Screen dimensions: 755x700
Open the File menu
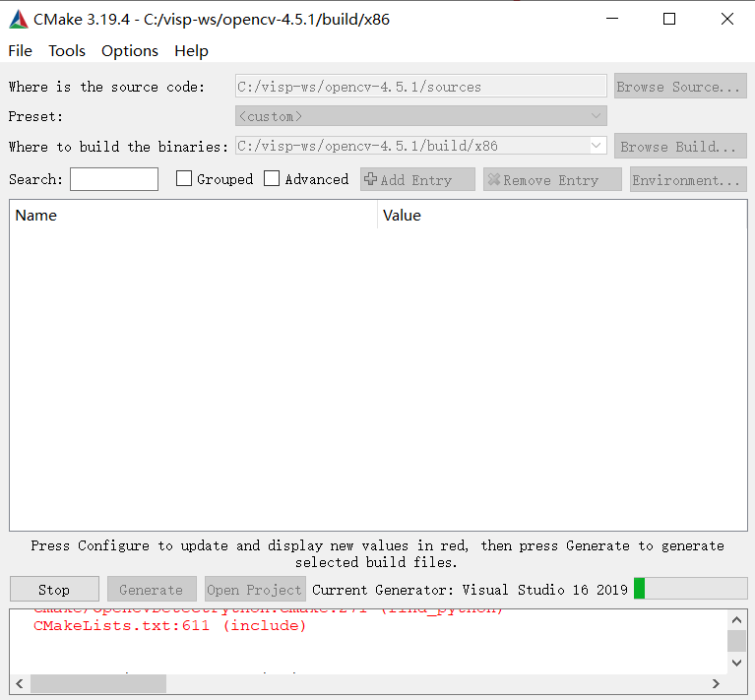21,51
